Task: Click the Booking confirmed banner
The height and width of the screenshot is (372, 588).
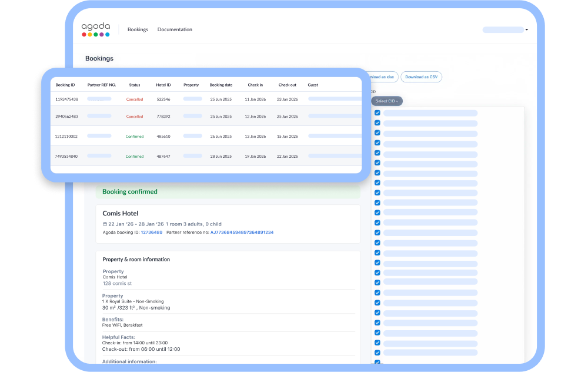Action: [x=228, y=192]
